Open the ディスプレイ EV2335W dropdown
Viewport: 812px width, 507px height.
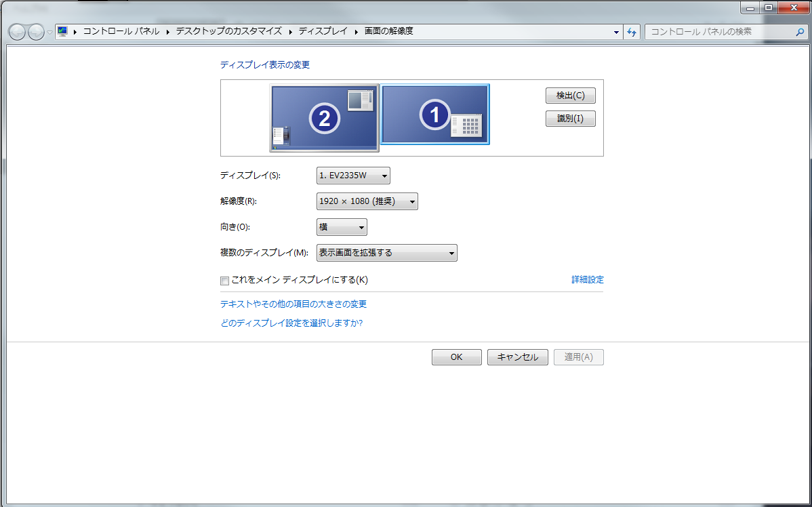[353, 176]
